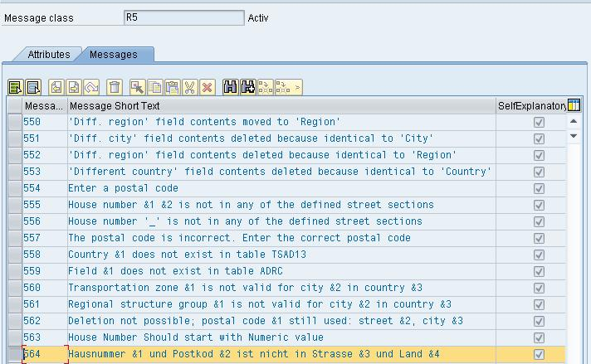Select row selector for message 553

pyautogui.click(x=15, y=172)
